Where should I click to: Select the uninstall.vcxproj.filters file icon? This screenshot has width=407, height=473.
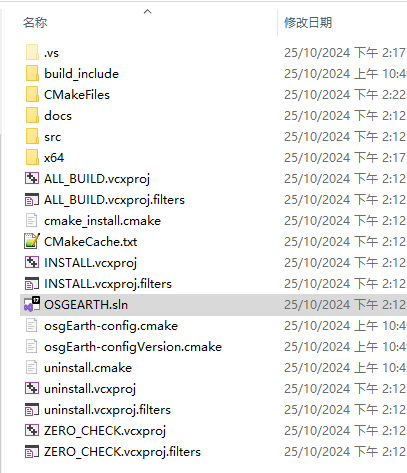[x=32, y=409]
